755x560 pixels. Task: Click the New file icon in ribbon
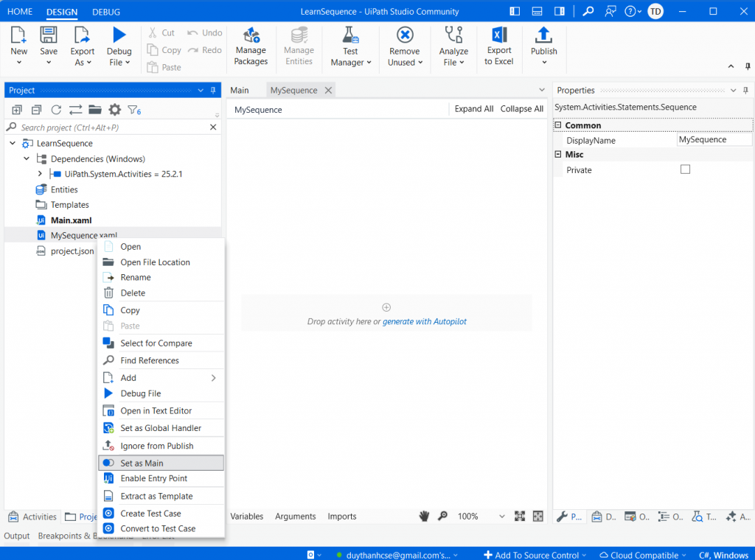(x=18, y=35)
